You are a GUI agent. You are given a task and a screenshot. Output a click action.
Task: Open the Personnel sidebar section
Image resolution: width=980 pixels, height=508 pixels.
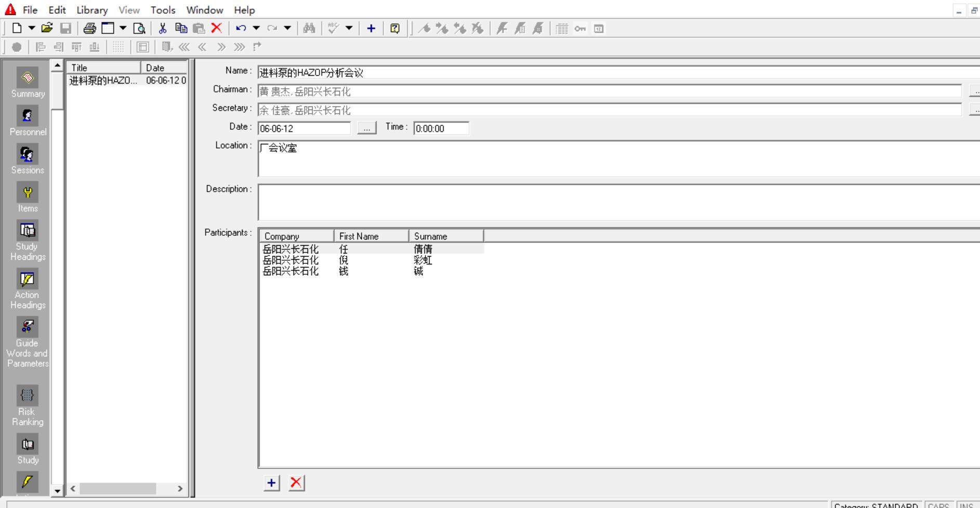coord(28,121)
